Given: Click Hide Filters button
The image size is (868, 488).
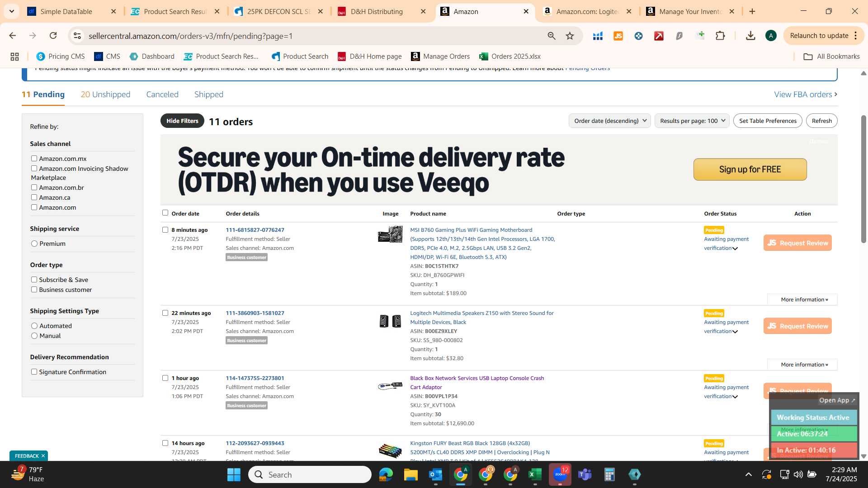Looking at the screenshot, I should (x=182, y=121).
